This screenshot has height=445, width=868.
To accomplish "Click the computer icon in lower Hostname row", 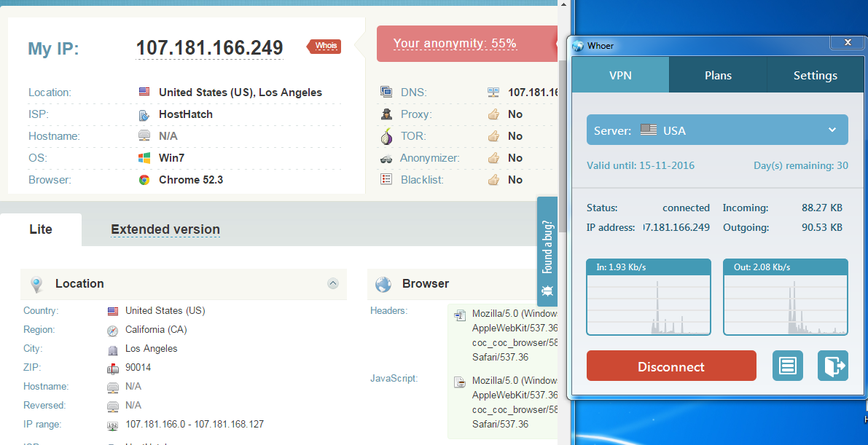I will click(x=112, y=387).
